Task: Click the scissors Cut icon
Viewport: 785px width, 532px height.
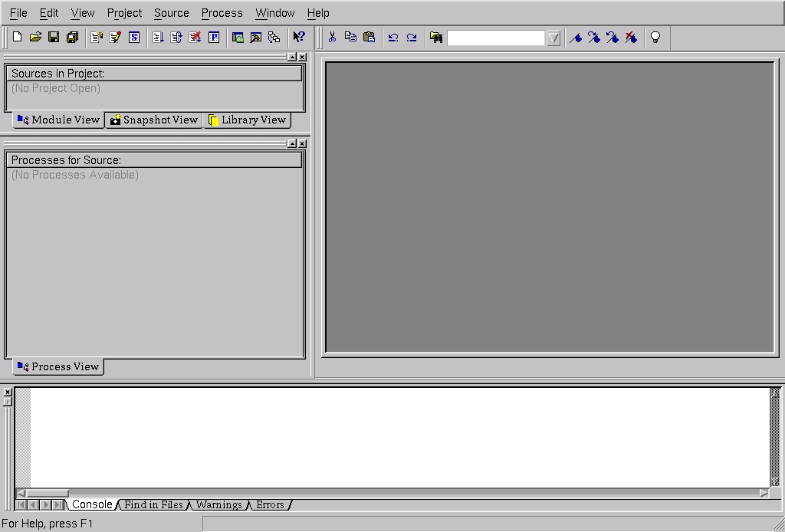Action: point(332,37)
